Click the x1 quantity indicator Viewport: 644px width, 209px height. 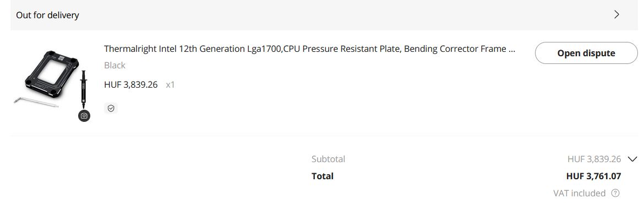coord(170,85)
